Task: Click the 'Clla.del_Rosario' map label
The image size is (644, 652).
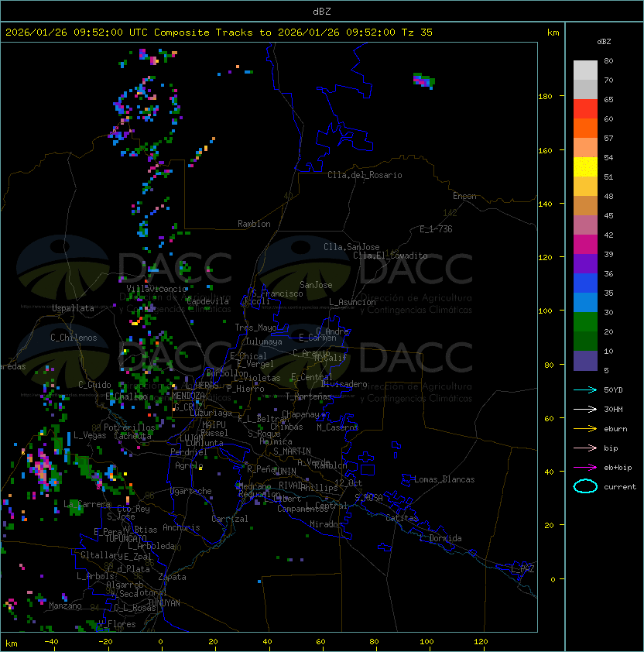Action: point(365,176)
